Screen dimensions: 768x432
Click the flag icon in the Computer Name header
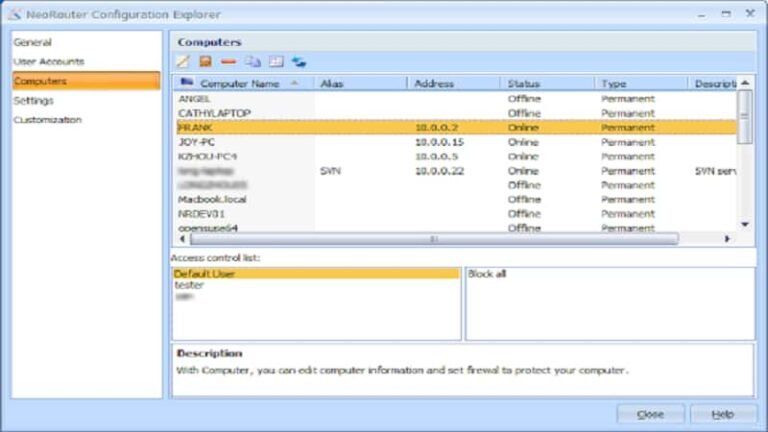[x=187, y=82]
